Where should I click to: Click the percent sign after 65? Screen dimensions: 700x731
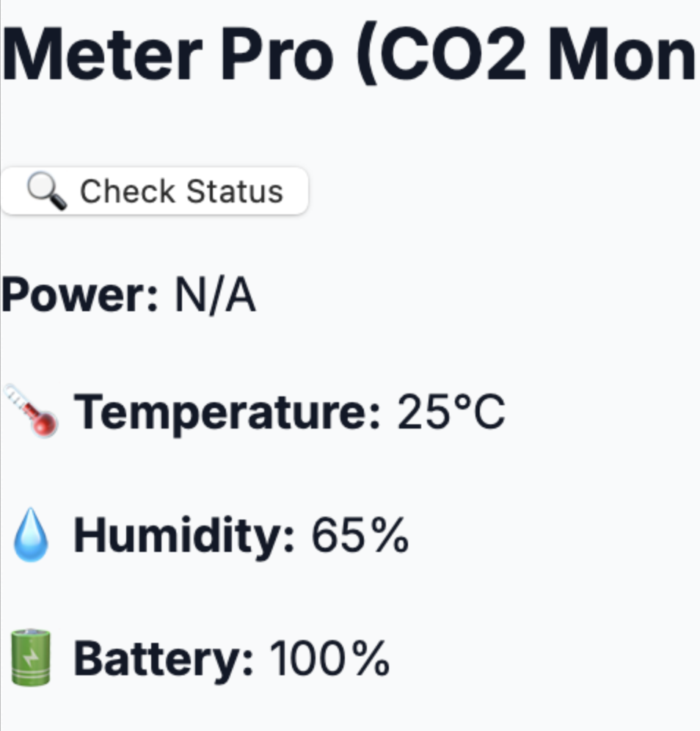[389, 537]
